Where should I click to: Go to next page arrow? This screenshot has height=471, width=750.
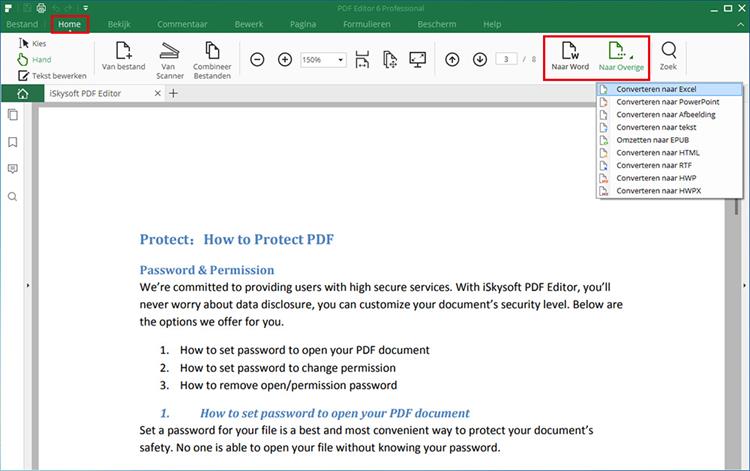click(480, 60)
